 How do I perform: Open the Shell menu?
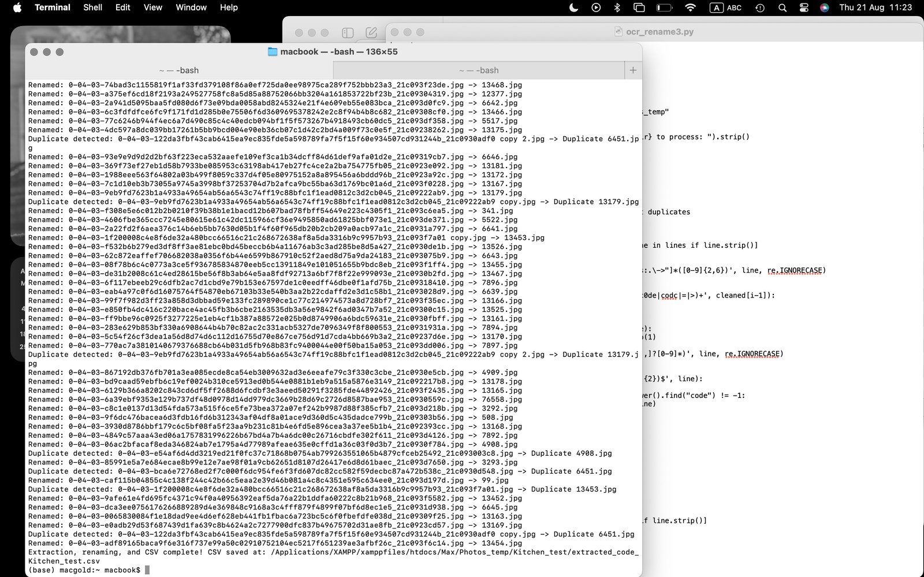click(x=92, y=8)
